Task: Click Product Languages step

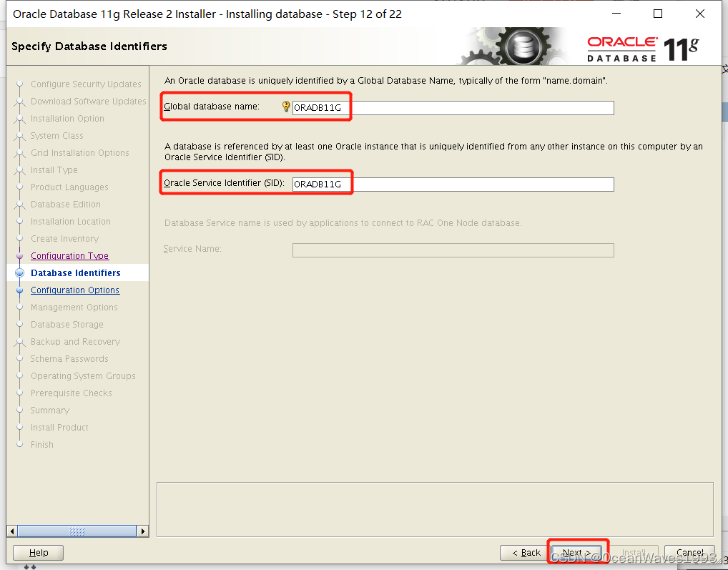Action: click(69, 187)
